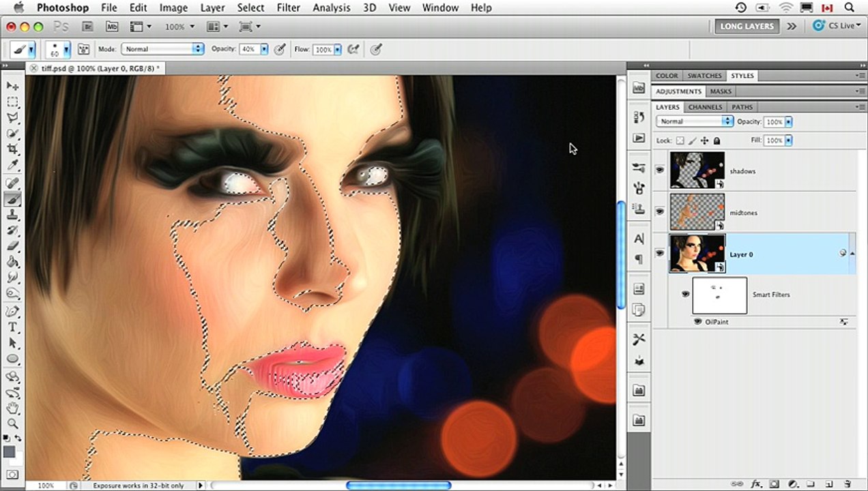Select the Clone Stamp tool
868x491 pixels.
pos(13,215)
